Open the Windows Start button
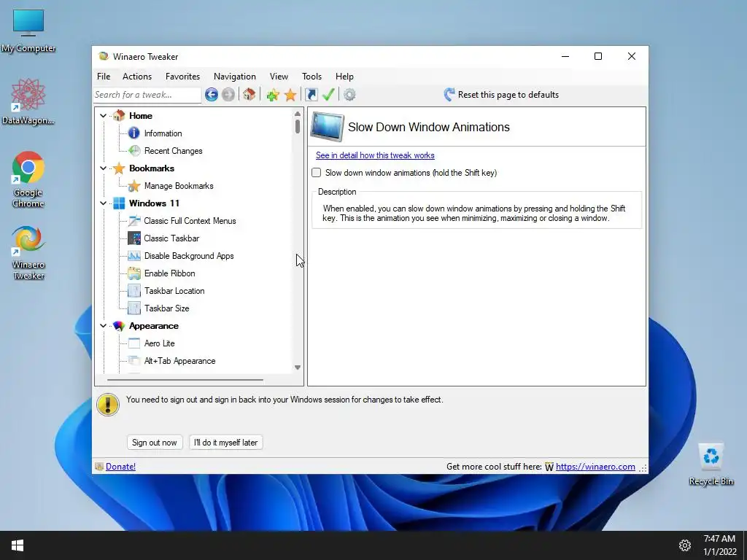This screenshot has height=560, width=747. [x=18, y=545]
